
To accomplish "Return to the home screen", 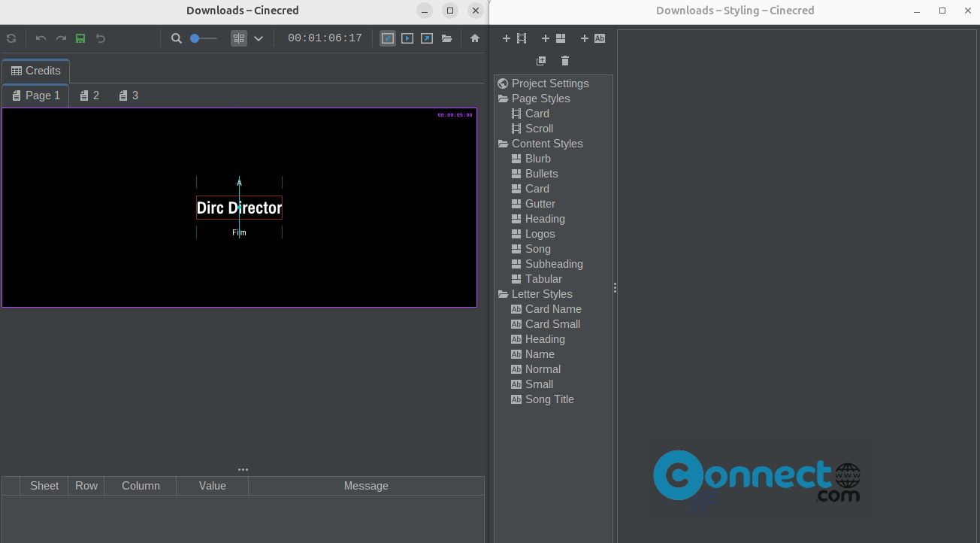I will click(x=475, y=38).
